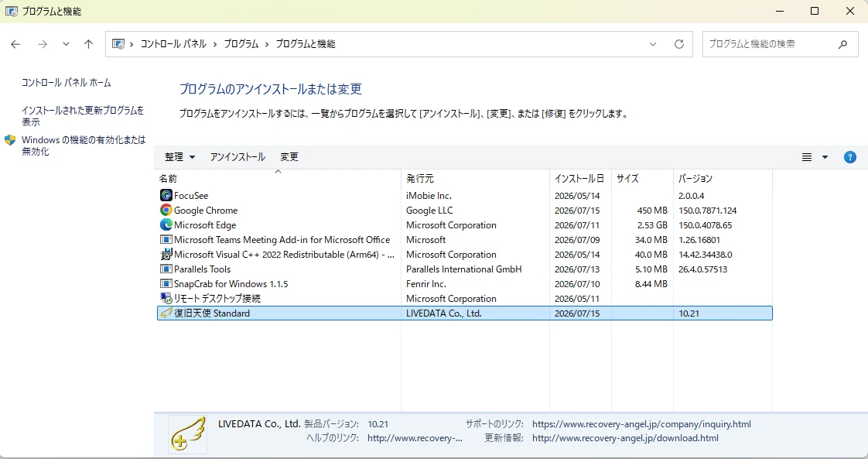Click the refresh button in address bar
Screen dimensions: 868x459
679,44
